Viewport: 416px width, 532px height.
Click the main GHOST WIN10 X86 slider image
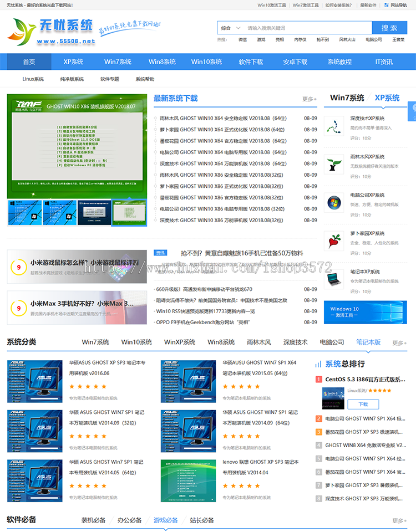click(x=77, y=146)
